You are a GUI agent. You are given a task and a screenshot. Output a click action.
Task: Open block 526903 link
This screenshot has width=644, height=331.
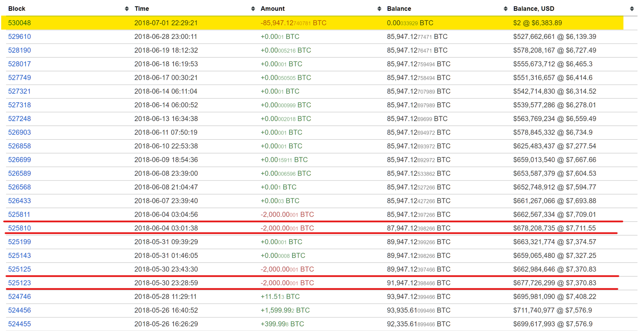[19, 132]
